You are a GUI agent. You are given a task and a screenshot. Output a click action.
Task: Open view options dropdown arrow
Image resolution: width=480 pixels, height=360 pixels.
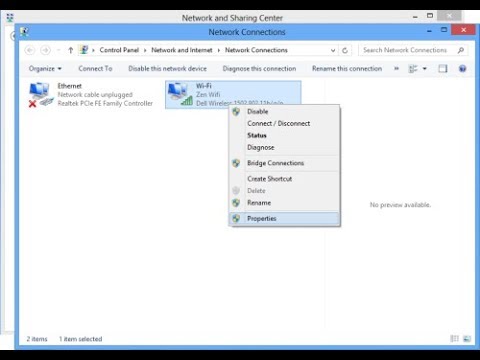[x=425, y=69]
